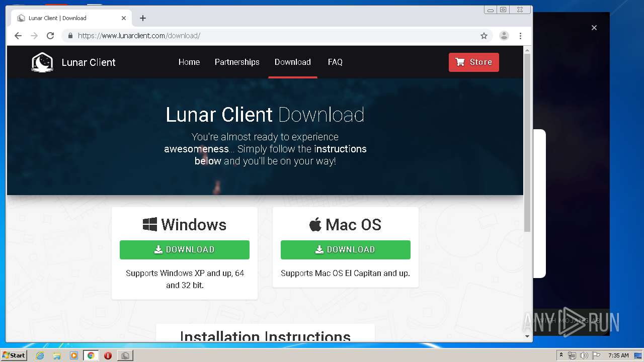
Task: Open the FAQ page
Action: coord(335,62)
